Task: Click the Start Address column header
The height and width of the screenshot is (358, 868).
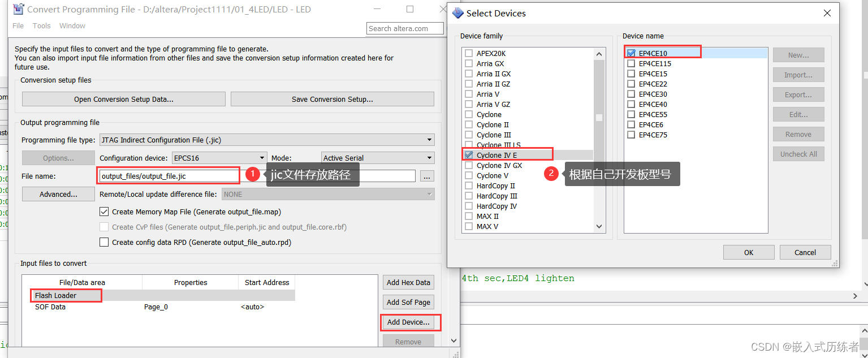Action: click(x=267, y=282)
